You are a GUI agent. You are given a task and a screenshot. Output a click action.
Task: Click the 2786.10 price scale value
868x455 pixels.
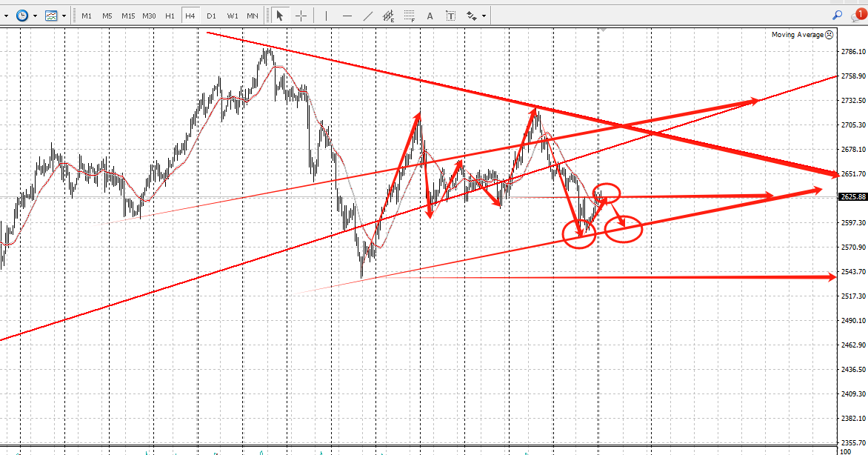pos(853,52)
